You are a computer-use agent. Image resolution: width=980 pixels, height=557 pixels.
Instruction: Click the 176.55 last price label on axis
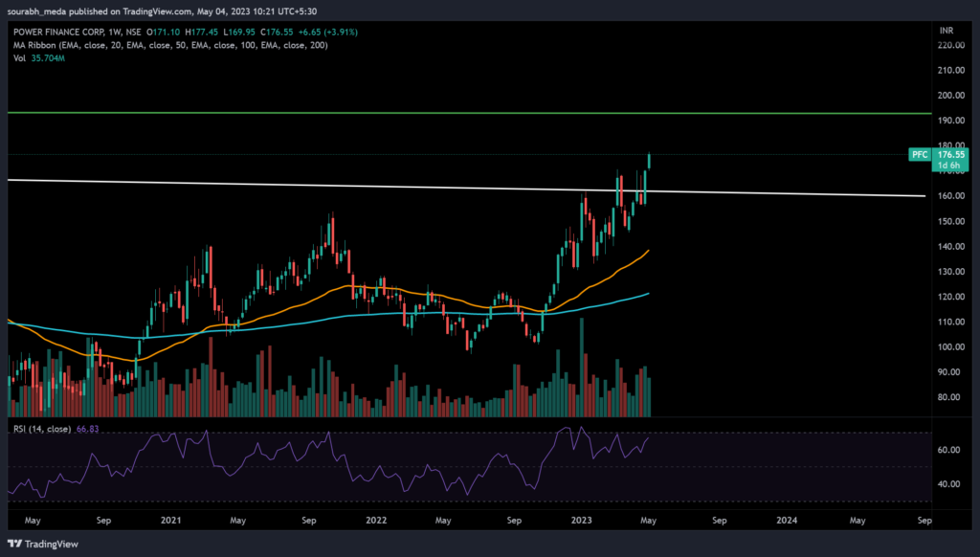(950, 154)
